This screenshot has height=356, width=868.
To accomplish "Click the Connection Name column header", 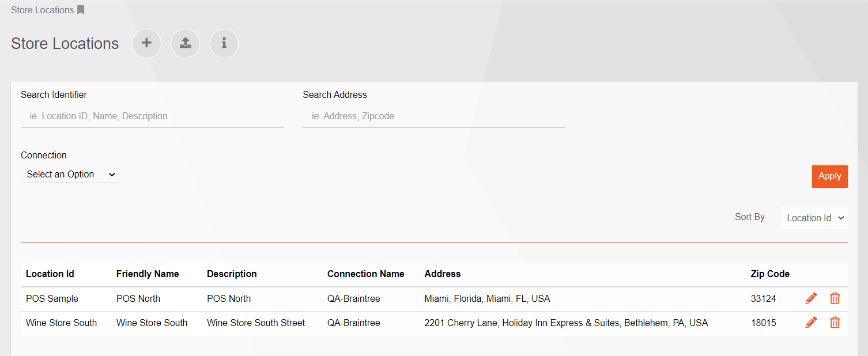I will [x=366, y=274].
